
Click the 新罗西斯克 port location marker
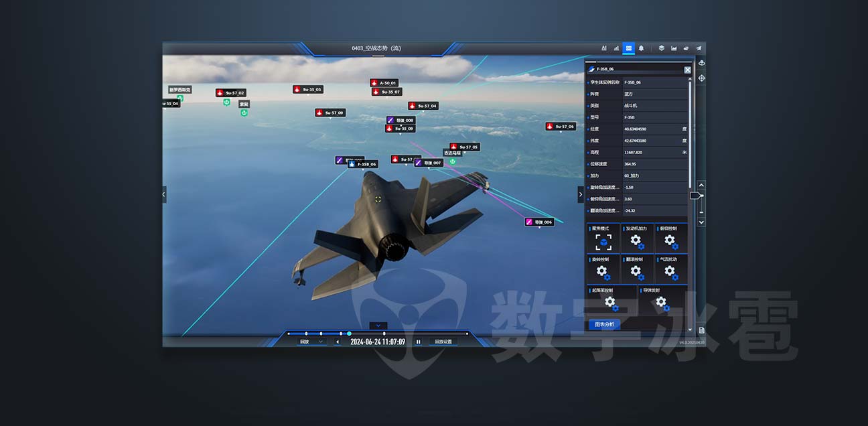(179, 89)
